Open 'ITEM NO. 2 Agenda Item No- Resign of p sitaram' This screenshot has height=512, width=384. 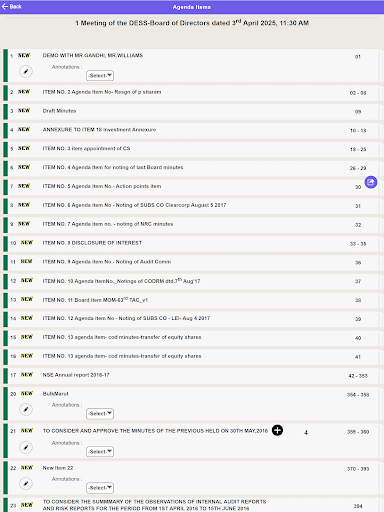pos(102,92)
